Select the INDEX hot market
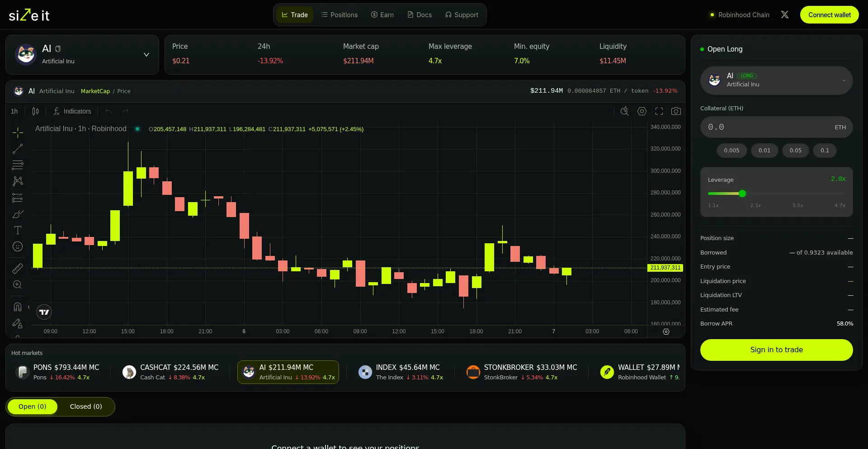The width and height of the screenshot is (868, 449). pyautogui.click(x=401, y=372)
